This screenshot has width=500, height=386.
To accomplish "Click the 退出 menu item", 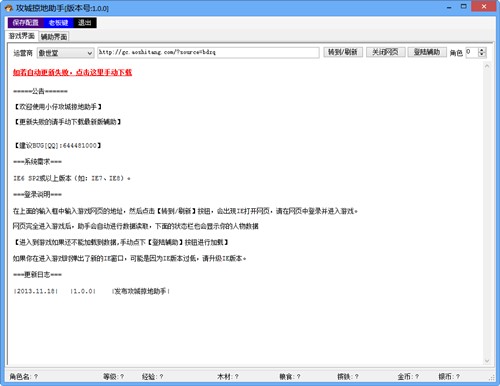I will pyautogui.click(x=85, y=23).
